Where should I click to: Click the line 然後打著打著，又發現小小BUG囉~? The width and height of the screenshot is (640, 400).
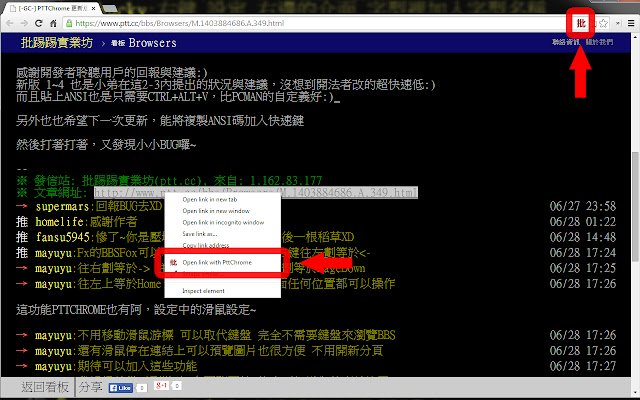[x=106, y=144]
